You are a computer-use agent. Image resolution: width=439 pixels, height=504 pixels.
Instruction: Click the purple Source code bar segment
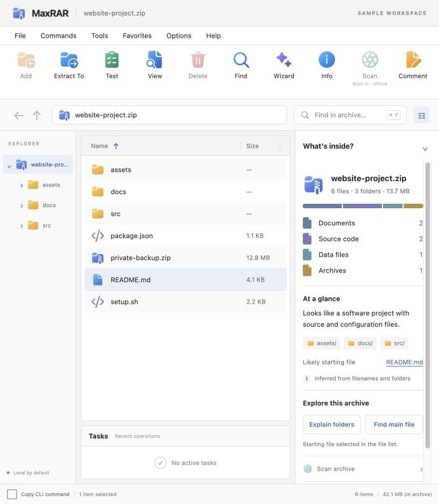(362, 206)
